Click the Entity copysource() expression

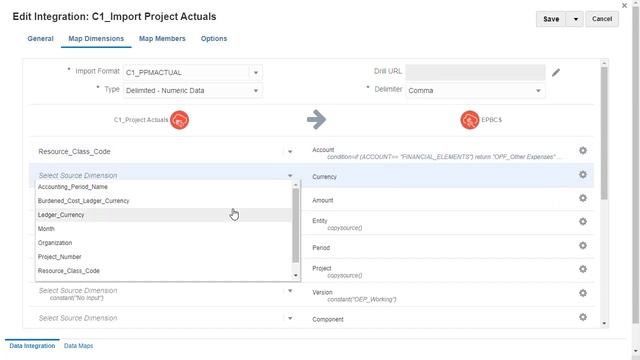344,228
